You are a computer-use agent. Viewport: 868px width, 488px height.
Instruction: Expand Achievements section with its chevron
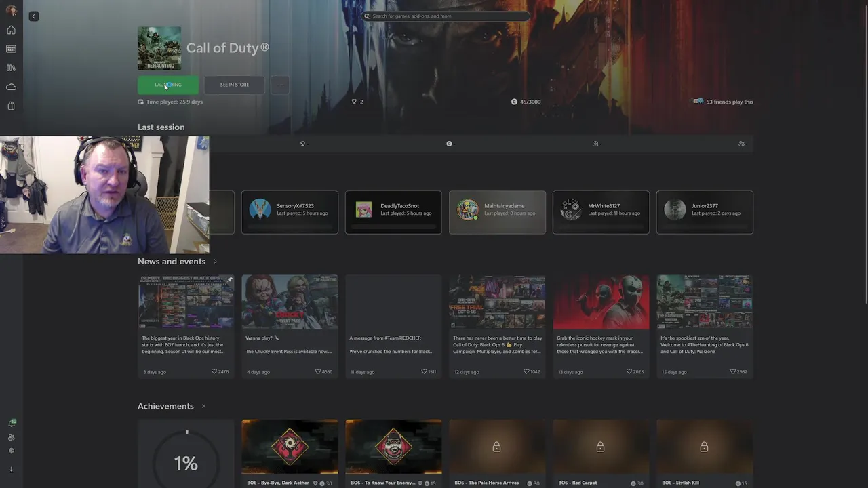(203, 406)
